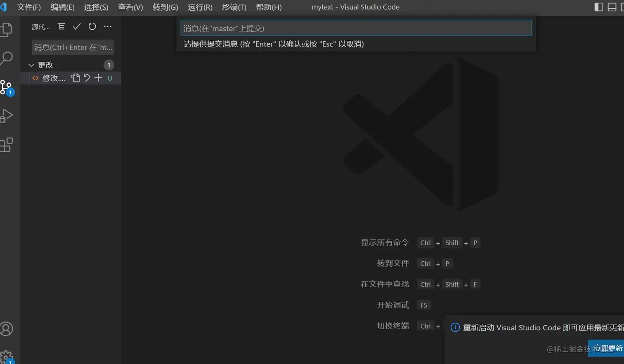Open Run and Debug view
The width and height of the screenshot is (624, 364).
coord(6,116)
